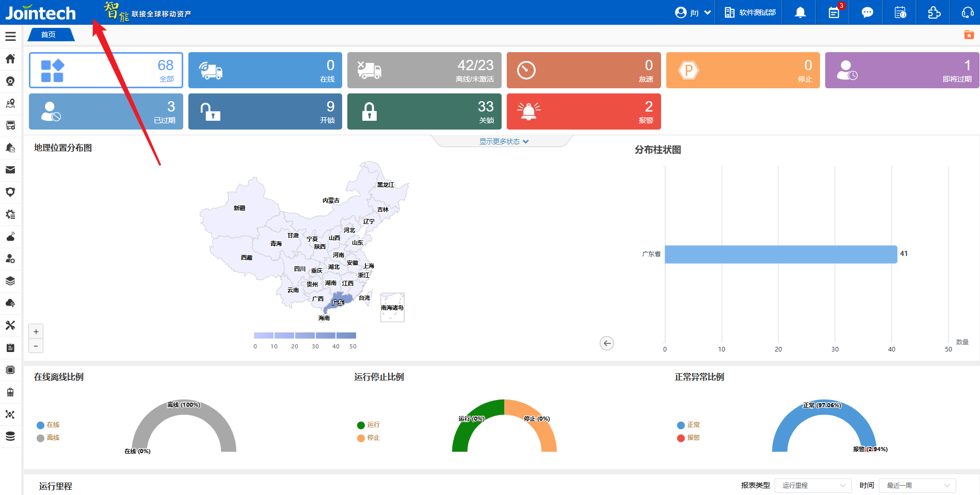Expand the jtrj user account dropdown
Viewport: 980px width, 495px height.
coord(693,12)
